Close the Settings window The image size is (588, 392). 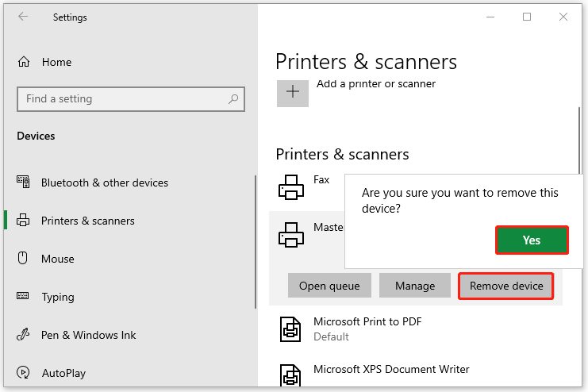pyautogui.click(x=563, y=17)
